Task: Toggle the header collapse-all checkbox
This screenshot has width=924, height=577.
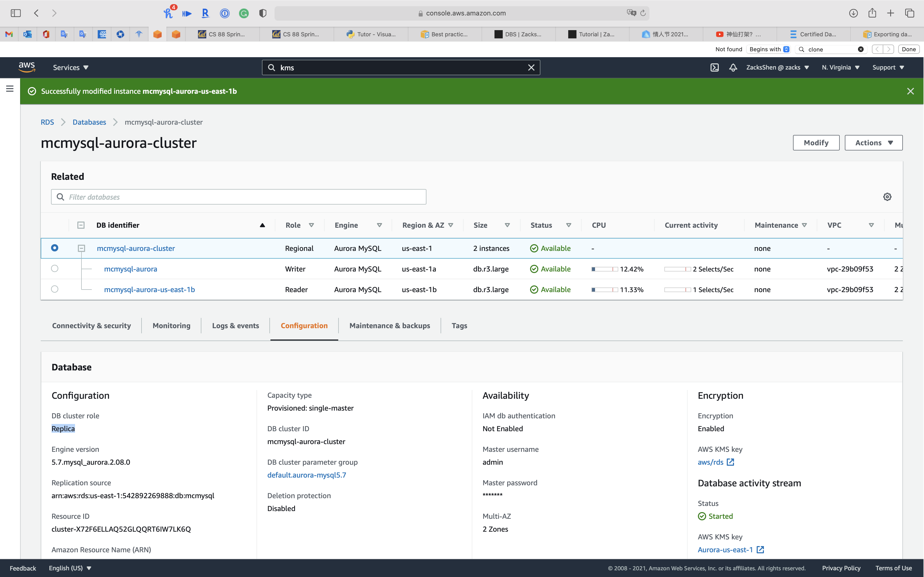Action: pos(81,225)
